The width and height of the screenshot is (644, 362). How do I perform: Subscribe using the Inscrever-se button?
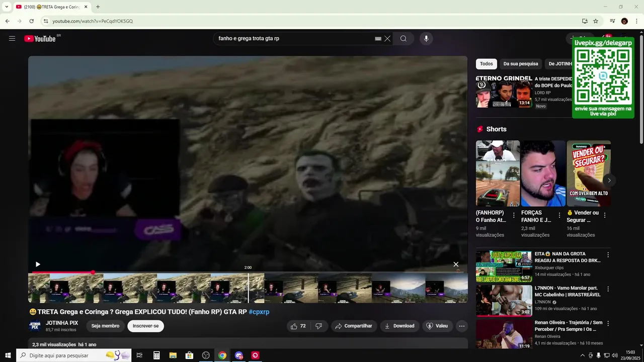click(x=145, y=326)
